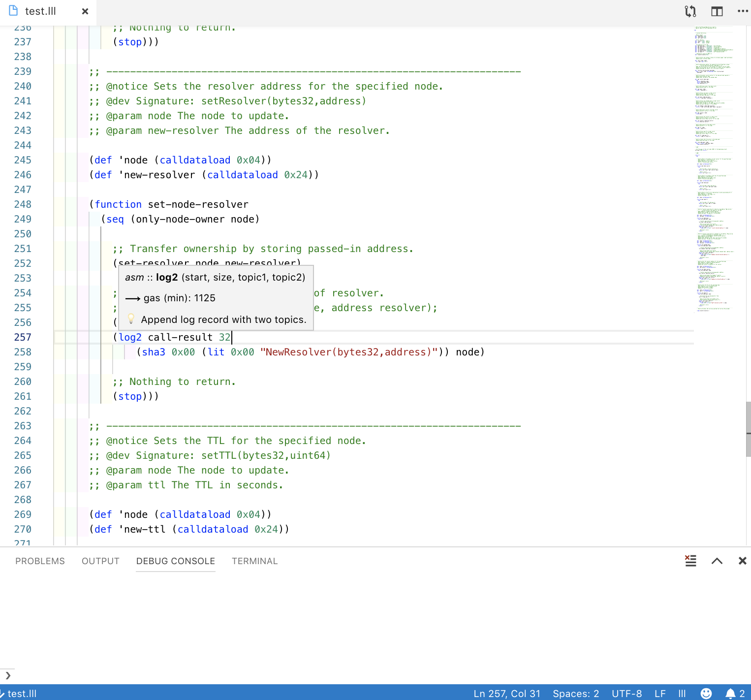Viewport: 751px width, 700px height.
Task: Close the test.lll editor tab
Action: 85,11
